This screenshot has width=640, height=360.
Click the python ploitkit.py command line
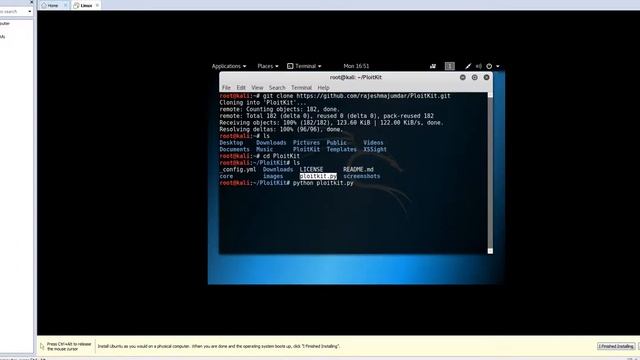tap(323, 183)
